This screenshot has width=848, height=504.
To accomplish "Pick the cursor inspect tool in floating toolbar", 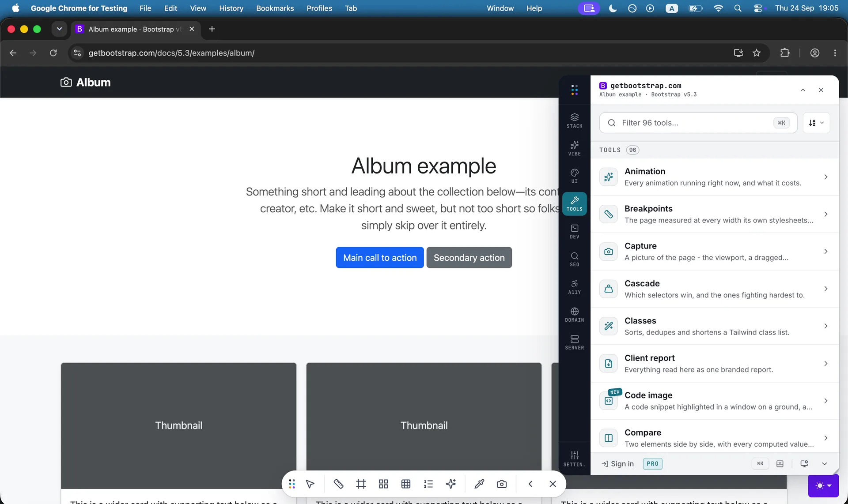I will (310, 484).
